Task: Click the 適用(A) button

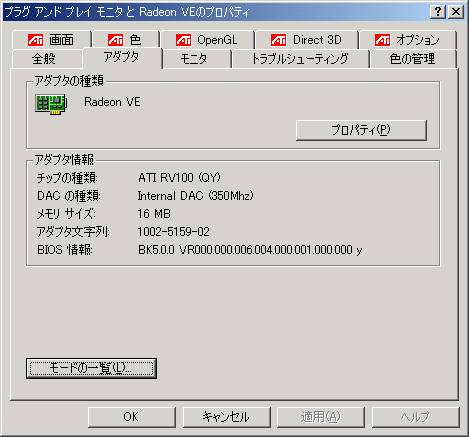Action: (x=321, y=417)
